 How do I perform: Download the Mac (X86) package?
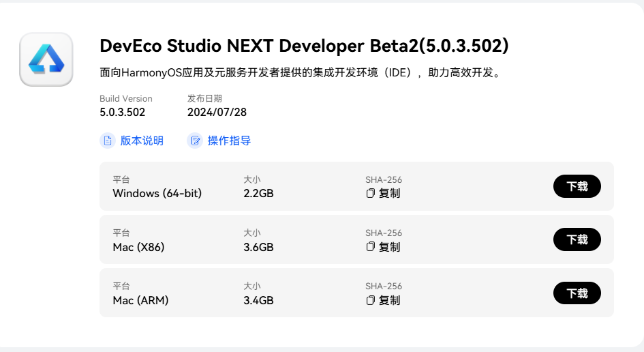tap(577, 239)
